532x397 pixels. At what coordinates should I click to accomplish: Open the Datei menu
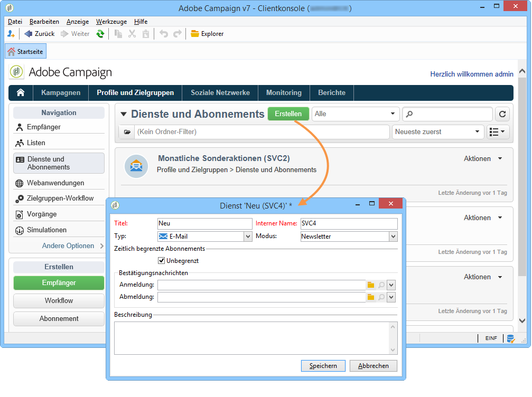click(x=15, y=22)
